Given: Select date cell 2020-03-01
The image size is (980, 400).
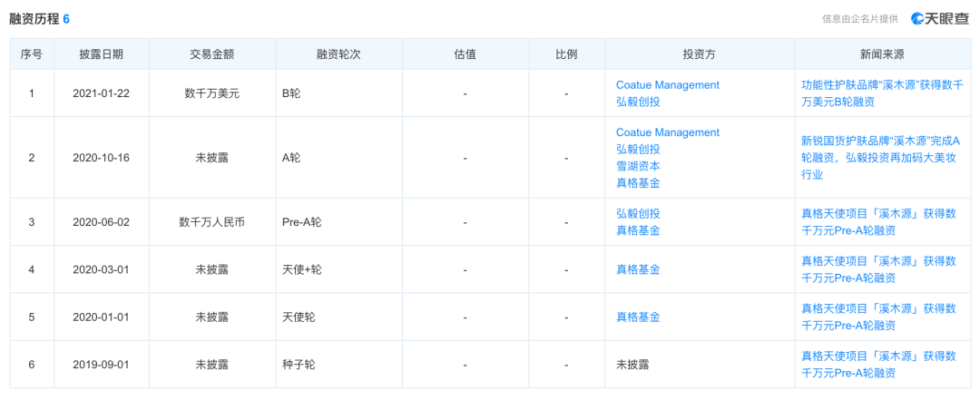Looking at the screenshot, I should coord(102,269).
